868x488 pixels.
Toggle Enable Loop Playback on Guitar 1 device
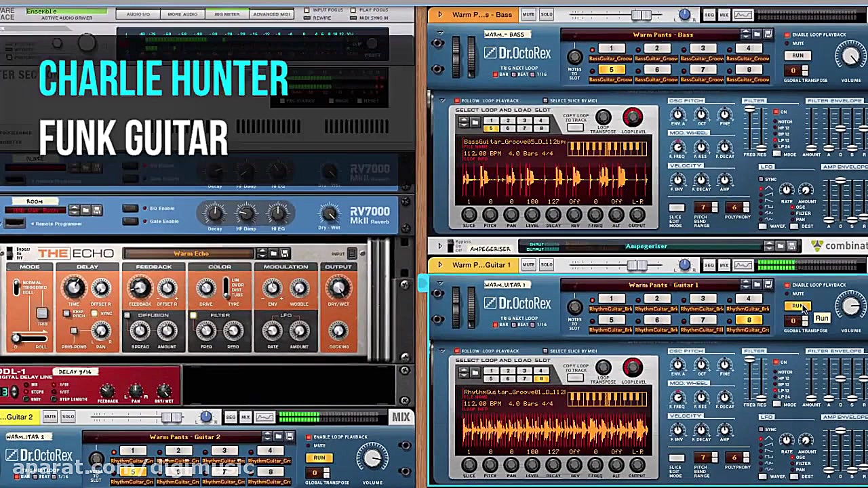click(787, 285)
